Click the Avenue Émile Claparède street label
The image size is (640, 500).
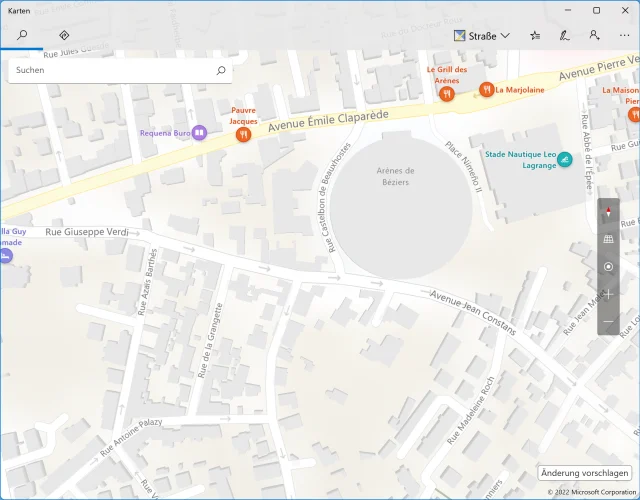tap(328, 121)
